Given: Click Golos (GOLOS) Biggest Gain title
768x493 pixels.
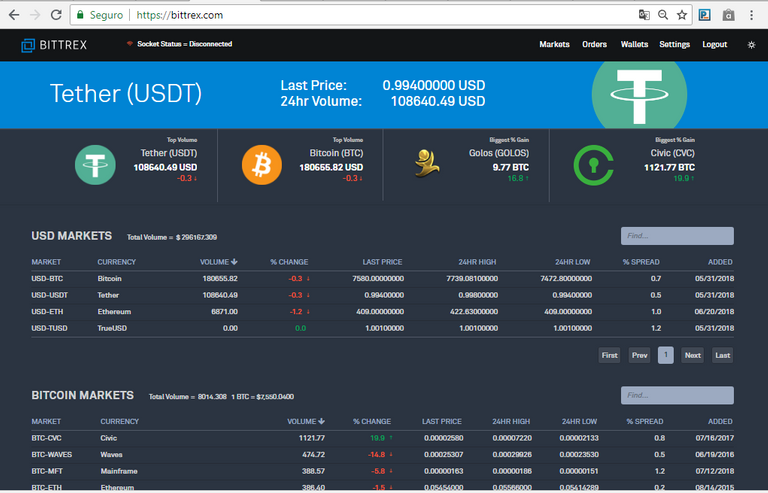Looking at the screenshot, I should (x=499, y=153).
